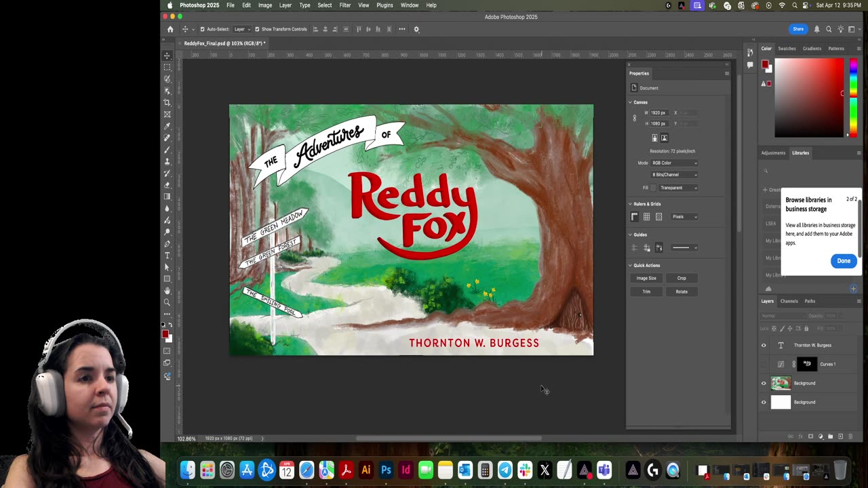The height and width of the screenshot is (488, 868).
Task: Select the Spot Healing Brush tool
Action: [167, 138]
